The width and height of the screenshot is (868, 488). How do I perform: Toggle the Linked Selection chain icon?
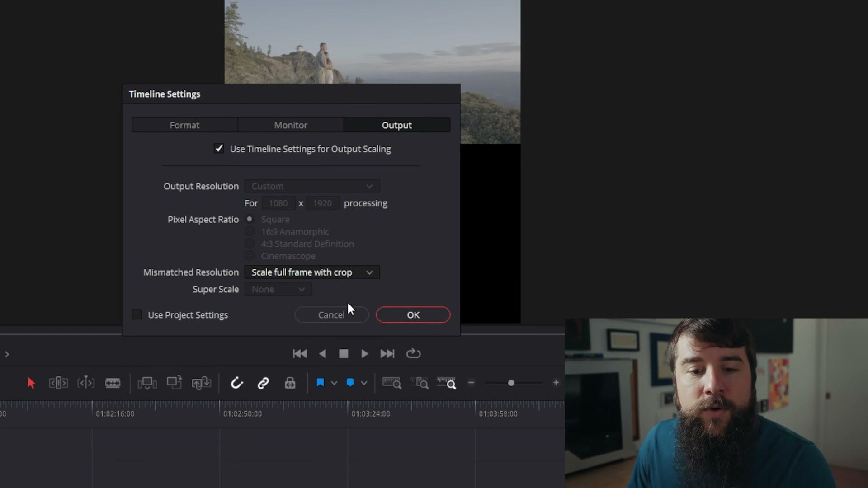tap(263, 383)
